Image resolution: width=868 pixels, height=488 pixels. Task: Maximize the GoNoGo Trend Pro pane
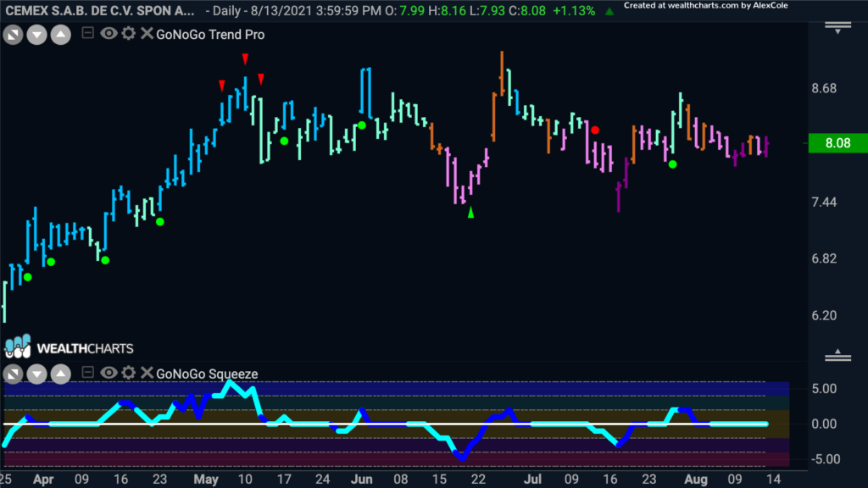pyautogui.click(x=14, y=35)
